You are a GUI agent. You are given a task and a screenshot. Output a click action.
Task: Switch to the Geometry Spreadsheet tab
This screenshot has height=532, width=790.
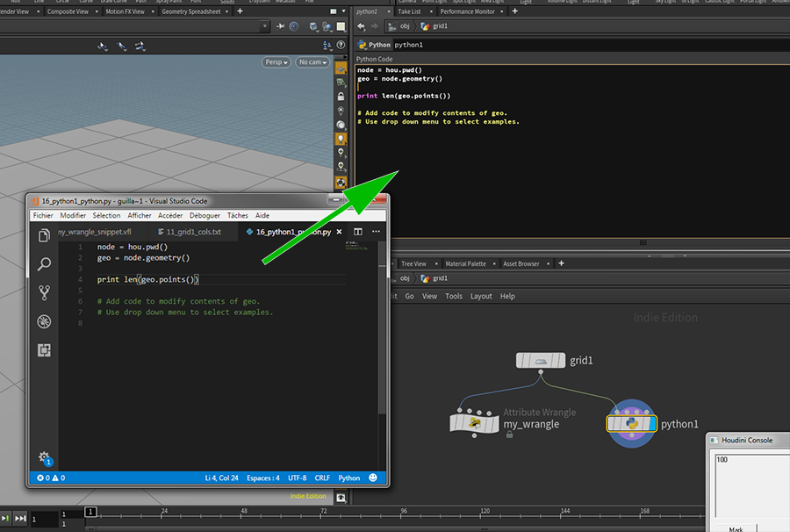(x=192, y=11)
